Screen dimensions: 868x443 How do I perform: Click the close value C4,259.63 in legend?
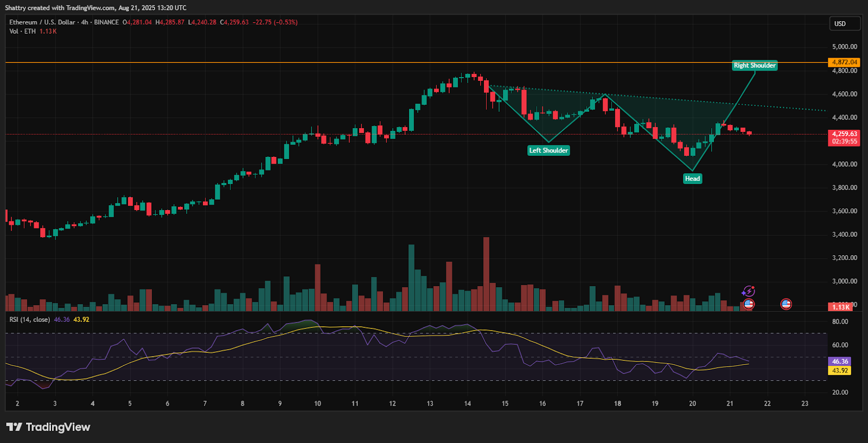[x=234, y=22]
